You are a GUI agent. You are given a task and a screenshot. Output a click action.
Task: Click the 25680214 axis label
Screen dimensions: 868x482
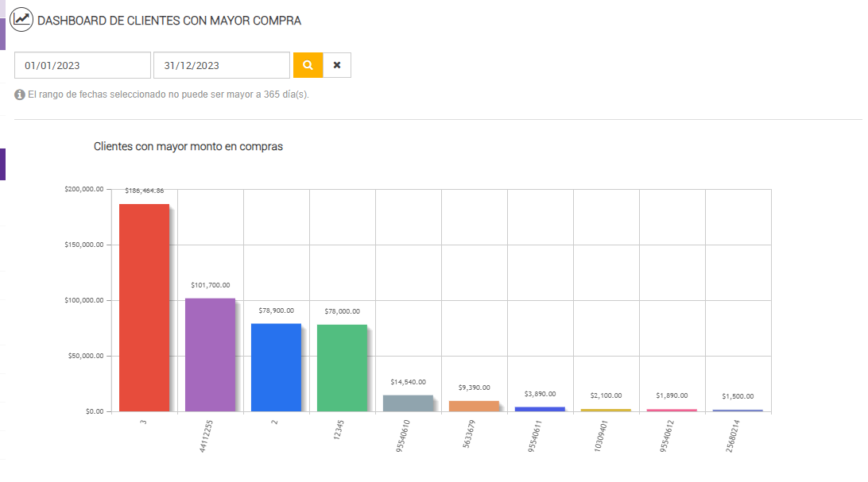click(732, 436)
